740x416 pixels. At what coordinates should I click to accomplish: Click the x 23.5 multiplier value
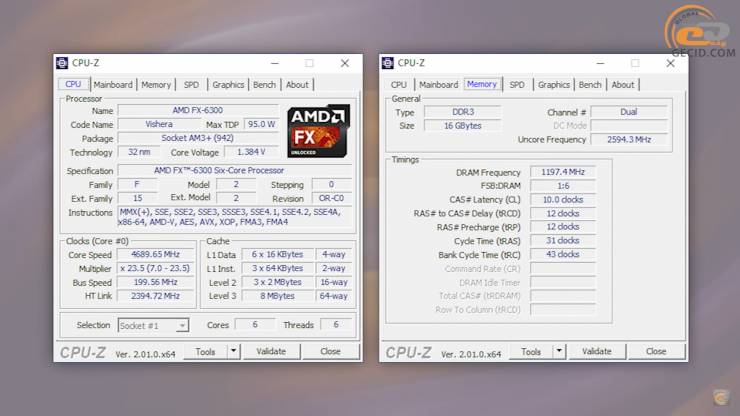pos(155,268)
